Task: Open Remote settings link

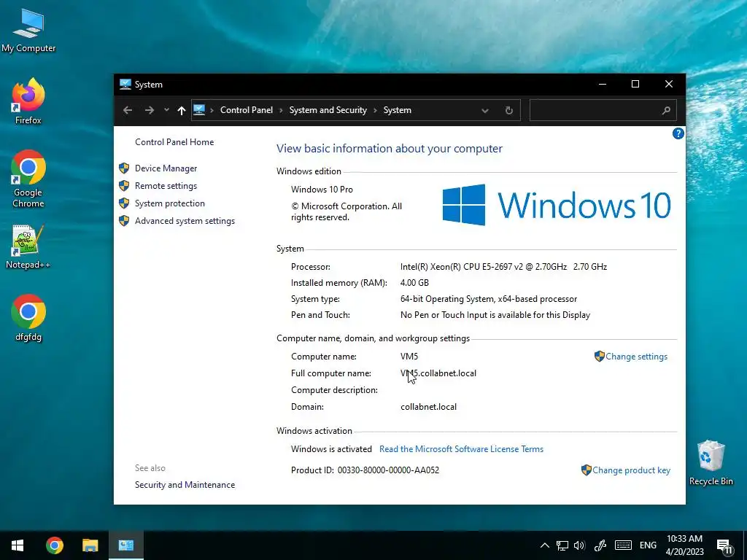Action: 166,186
